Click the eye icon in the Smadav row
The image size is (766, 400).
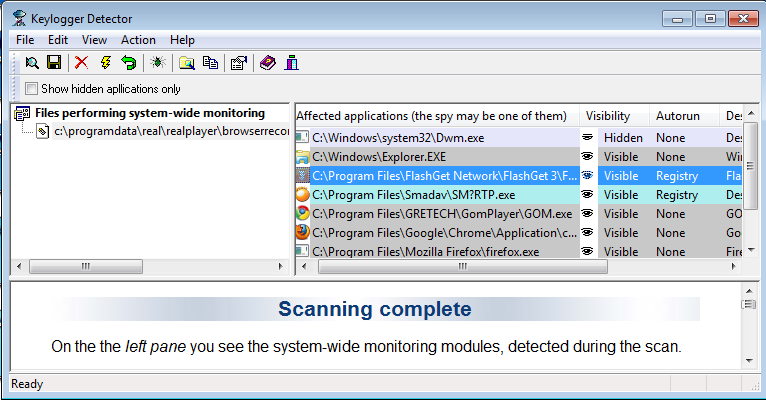(x=587, y=194)
